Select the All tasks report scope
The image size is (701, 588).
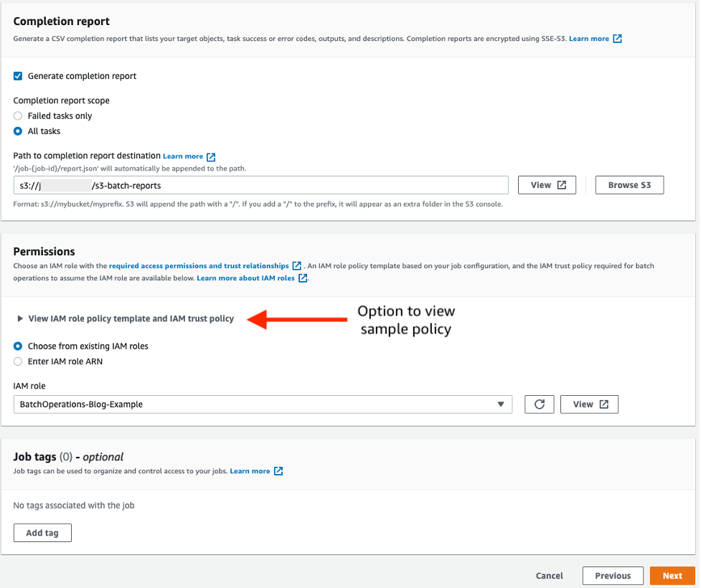pos(17,131)
